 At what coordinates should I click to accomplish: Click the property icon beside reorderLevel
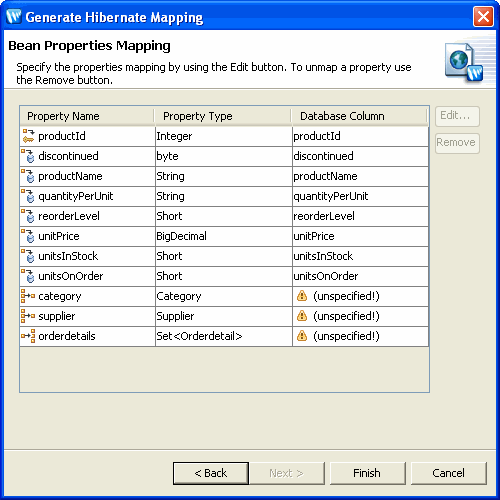click(28, 216)
